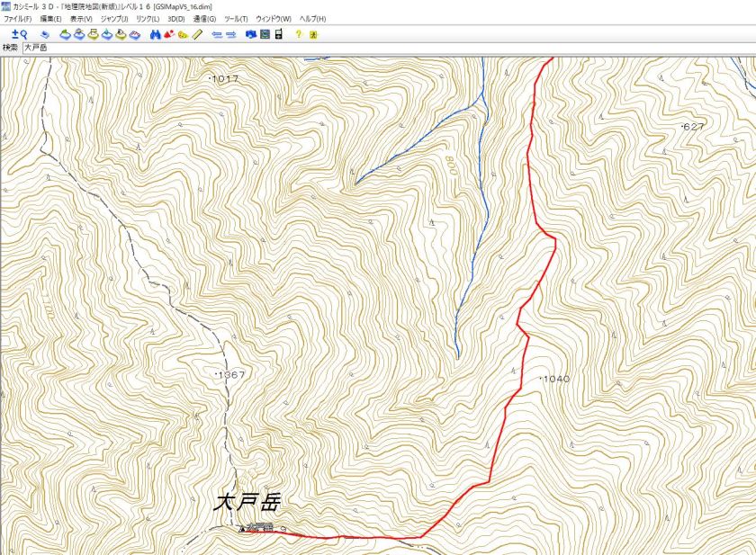This screenshot has height=555, width=756.
Task: Click the first green-topped map disc icon
Action: [x=65, y=34]
